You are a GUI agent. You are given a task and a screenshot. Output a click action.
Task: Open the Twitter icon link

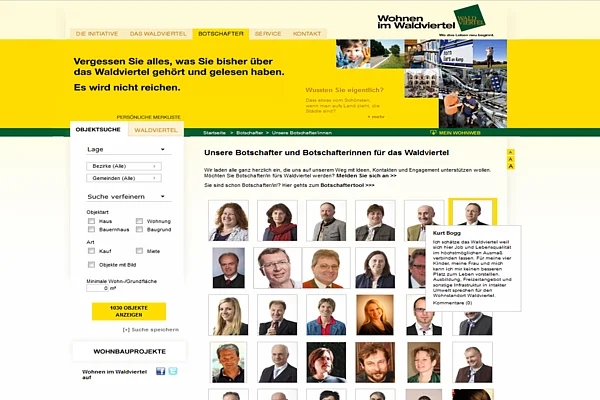click(172, 371)
